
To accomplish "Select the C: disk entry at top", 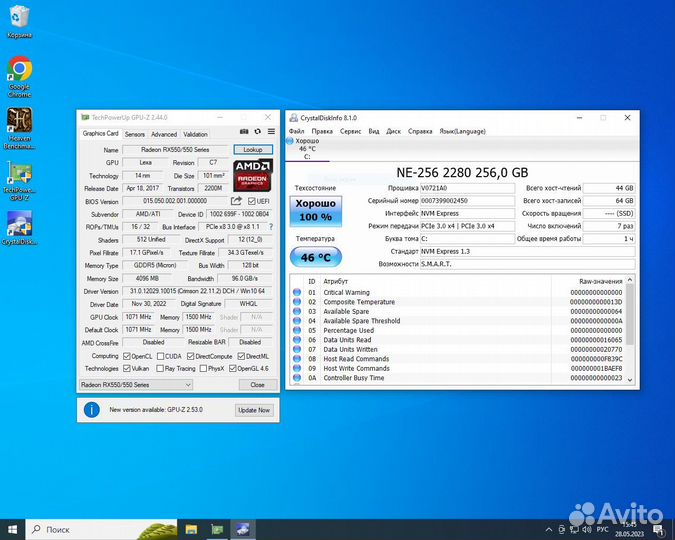I will (307, 149).
